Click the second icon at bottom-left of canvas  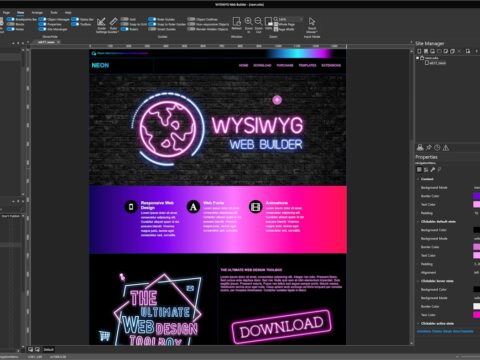coord(37,349)
